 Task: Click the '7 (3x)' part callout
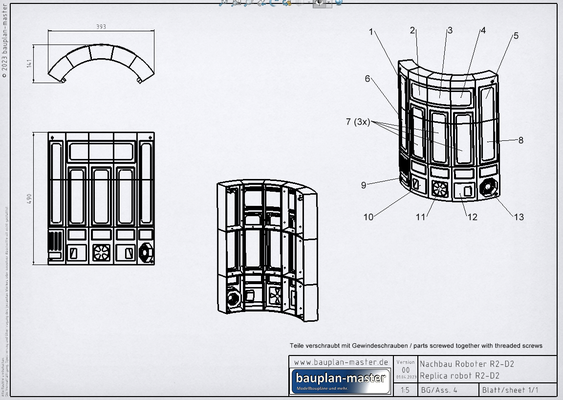pyautogui.click(x=358, y=122)
